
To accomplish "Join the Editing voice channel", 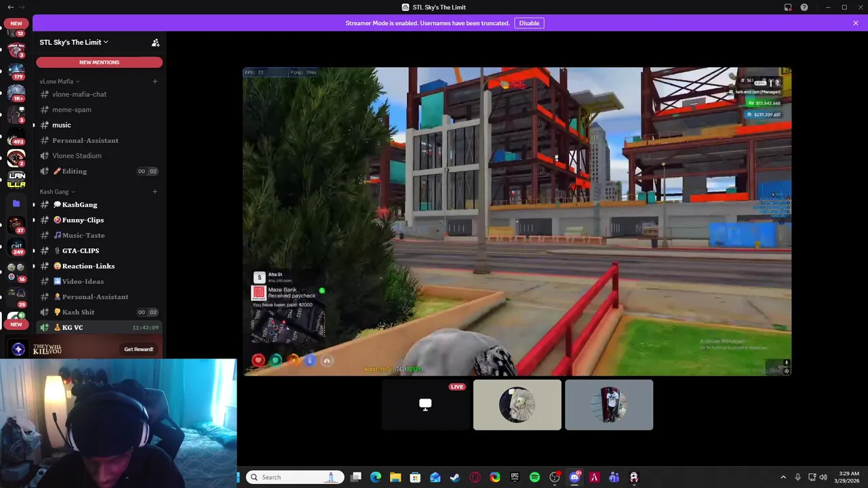I will click(99, 171).
